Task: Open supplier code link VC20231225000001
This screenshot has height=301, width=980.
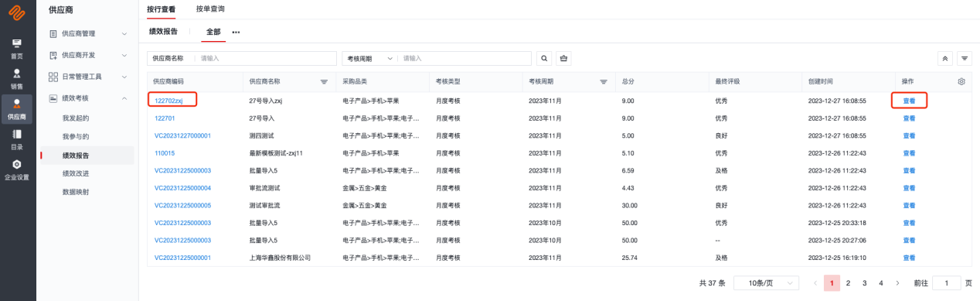Action: (x=182, y=258)
